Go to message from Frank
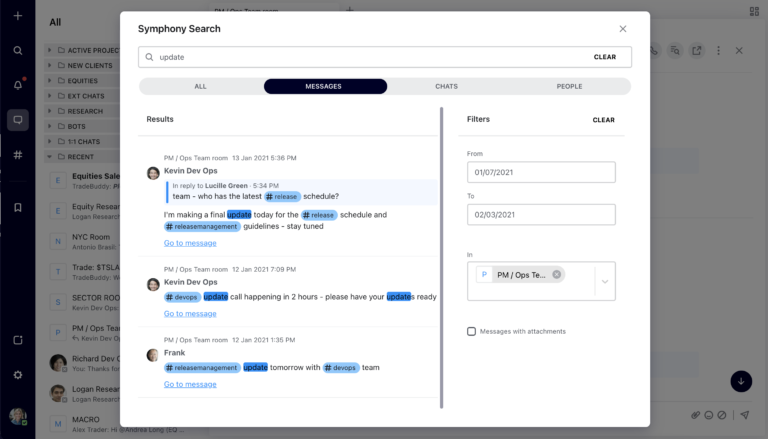The image size is (768, 439). [x=190, y=385]
